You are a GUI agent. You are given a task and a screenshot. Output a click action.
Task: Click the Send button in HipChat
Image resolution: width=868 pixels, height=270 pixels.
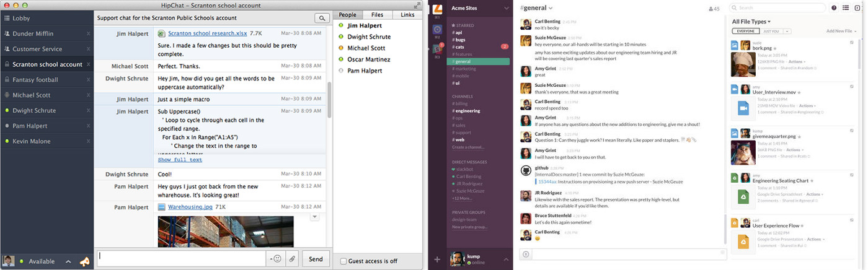pos(316,259)
